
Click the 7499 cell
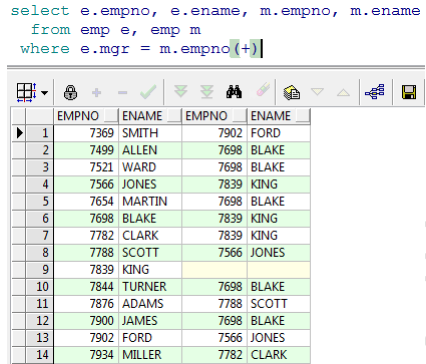86,150
